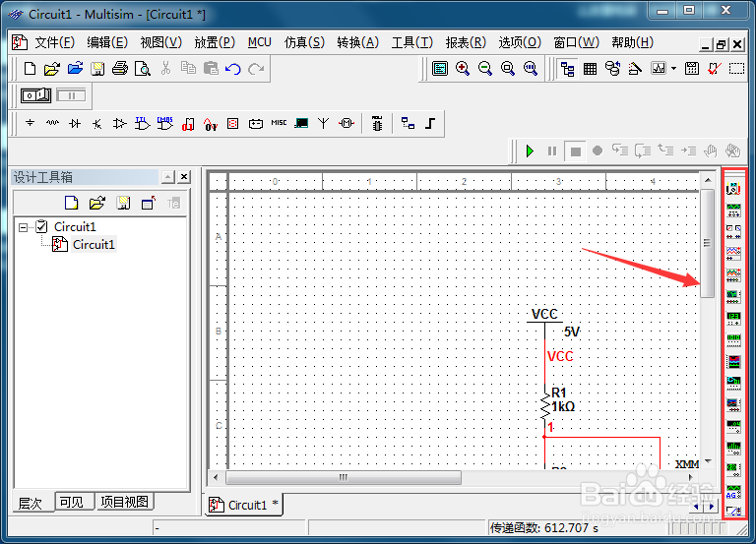756x544 pixels.
Task: Toggle the simulation on/off switch
Action: coord(35,95)
